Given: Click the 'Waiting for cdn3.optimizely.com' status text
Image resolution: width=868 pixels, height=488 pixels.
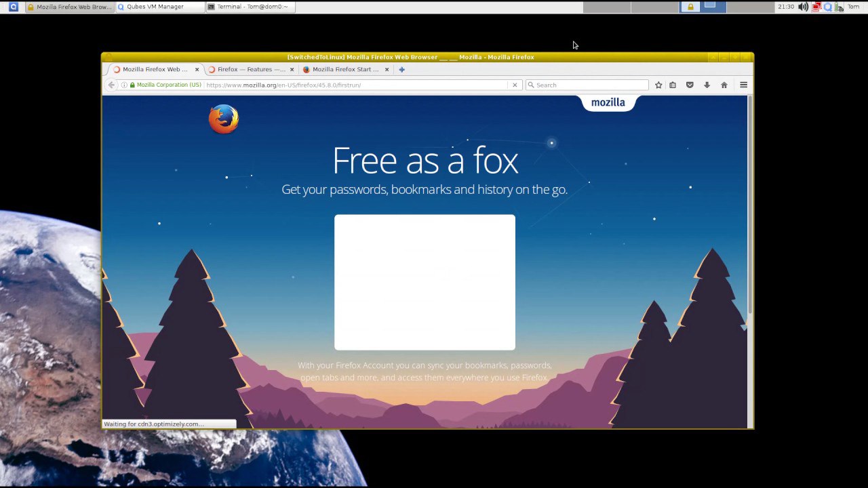Looking at the screenshot, I should click(x=153, y=424).
